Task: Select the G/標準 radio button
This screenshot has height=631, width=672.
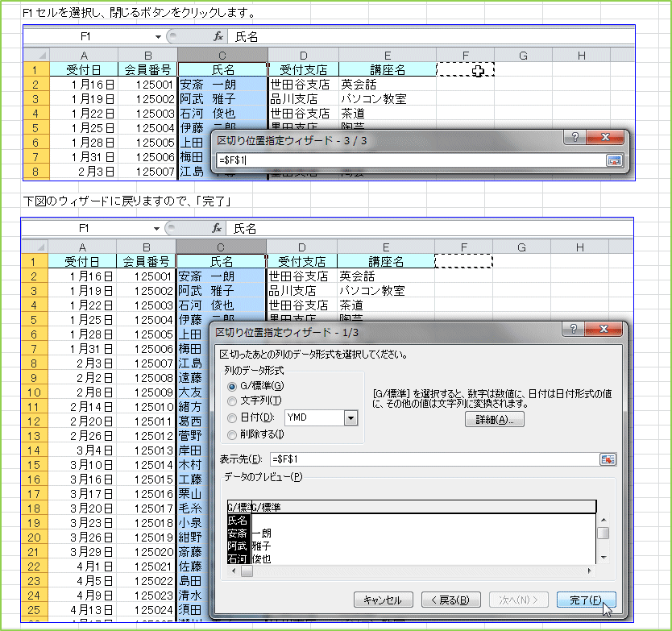Action: tap(232, 386)
